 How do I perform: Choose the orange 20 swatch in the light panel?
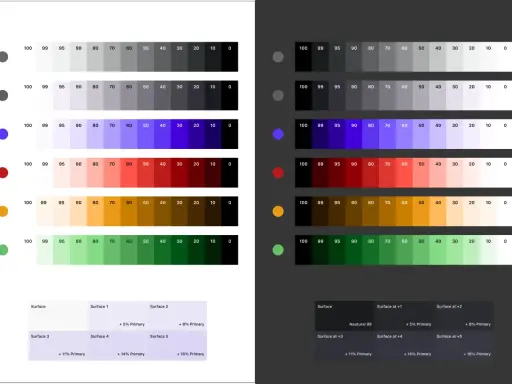196,211
